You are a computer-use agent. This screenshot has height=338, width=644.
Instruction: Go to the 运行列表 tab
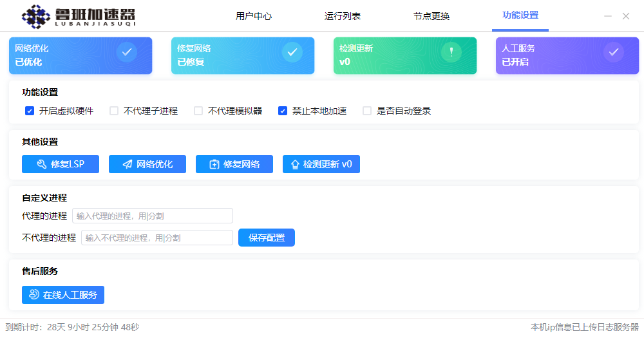tap(343, 16)
